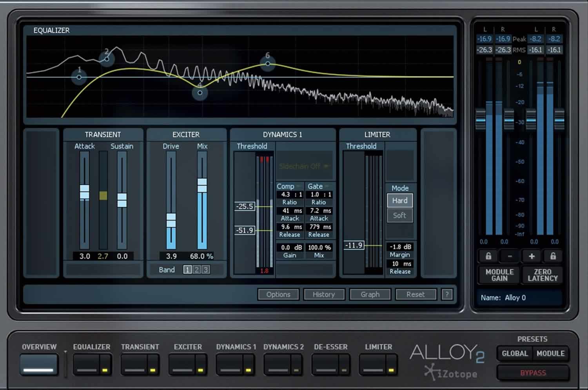Click the Exciter Drive slider handle
This screenshot has width=588, height=390.
[x=171, y=220]
